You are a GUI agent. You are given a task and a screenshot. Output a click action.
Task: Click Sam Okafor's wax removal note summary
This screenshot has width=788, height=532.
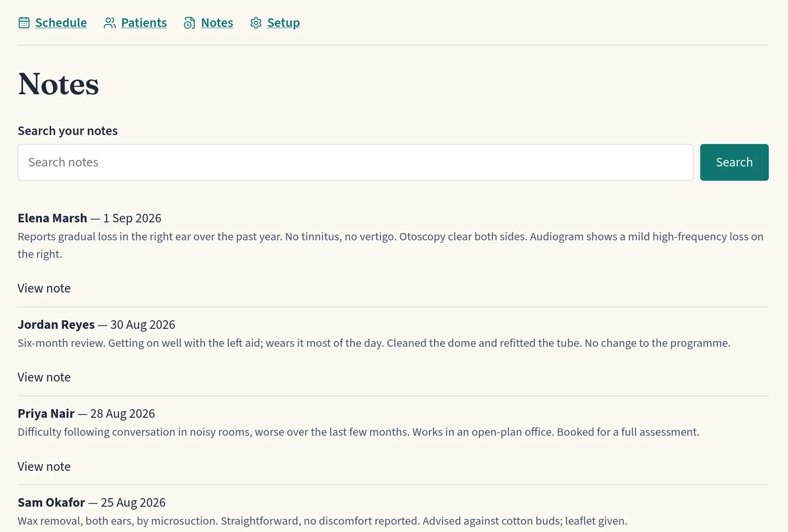point(322,521)
